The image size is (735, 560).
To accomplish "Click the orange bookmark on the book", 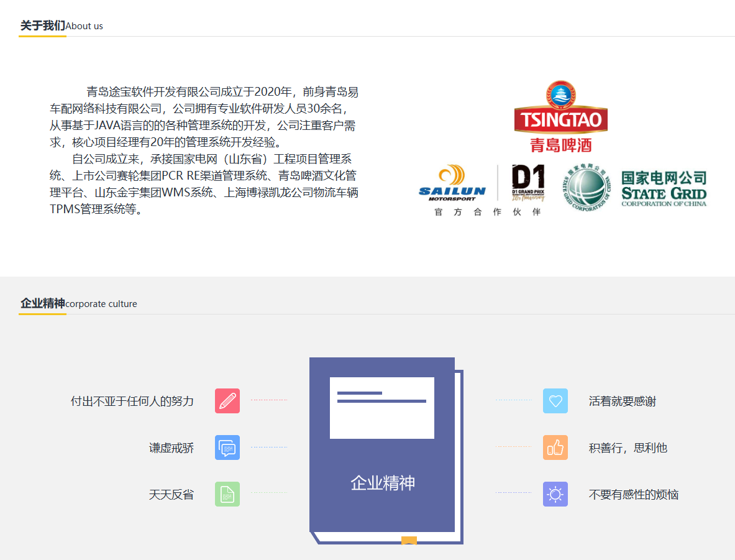I will 409,540.
